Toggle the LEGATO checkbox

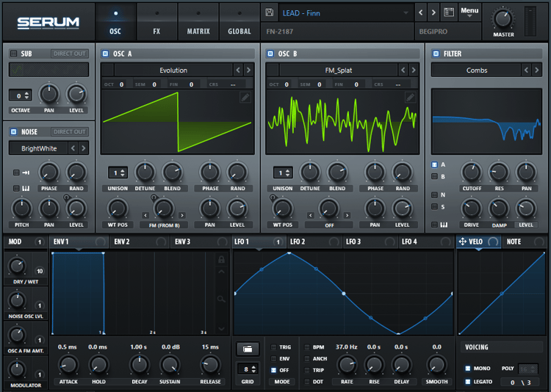[468, 382]
